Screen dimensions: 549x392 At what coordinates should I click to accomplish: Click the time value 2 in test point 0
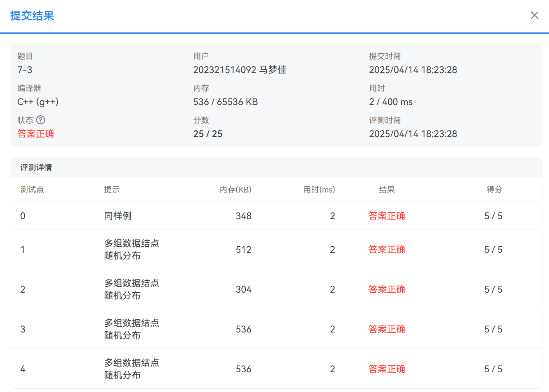point(332,216)
